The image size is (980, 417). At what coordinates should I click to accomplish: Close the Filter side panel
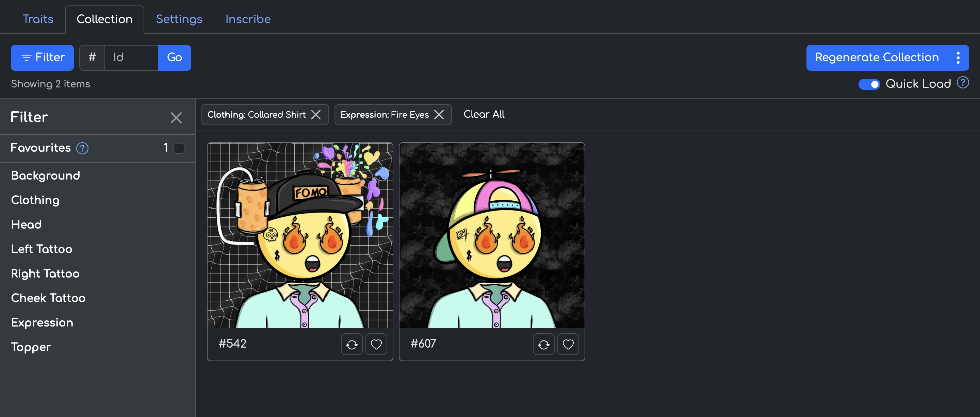(x=176, y=117)
